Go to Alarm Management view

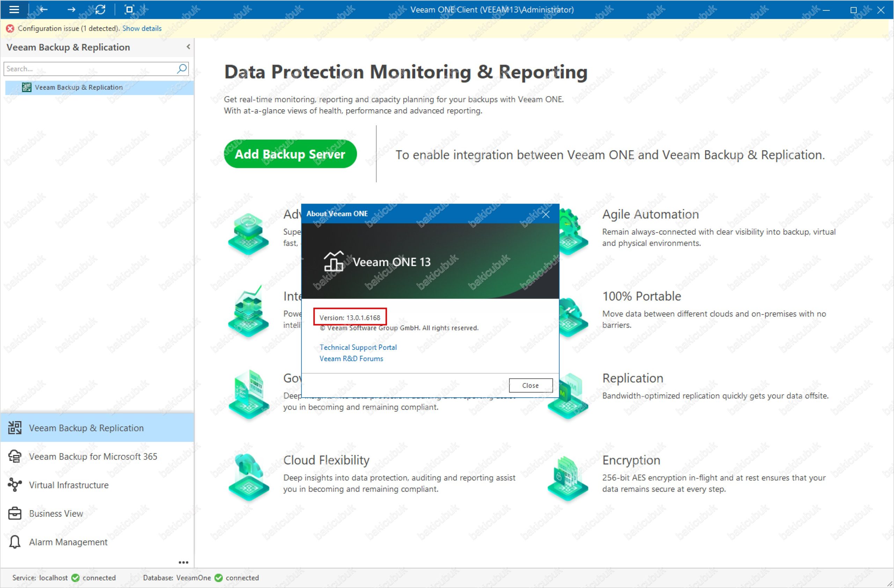(x=68, y=542)
